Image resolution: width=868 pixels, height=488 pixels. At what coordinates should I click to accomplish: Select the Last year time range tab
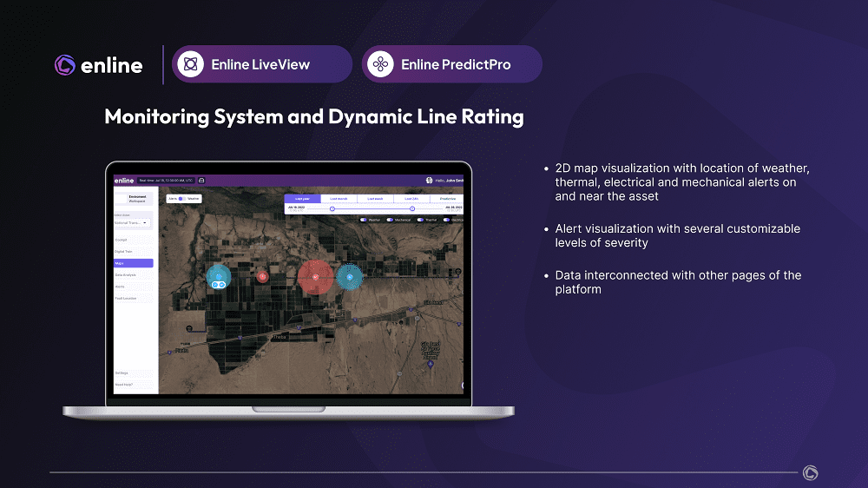pos(302,198)
